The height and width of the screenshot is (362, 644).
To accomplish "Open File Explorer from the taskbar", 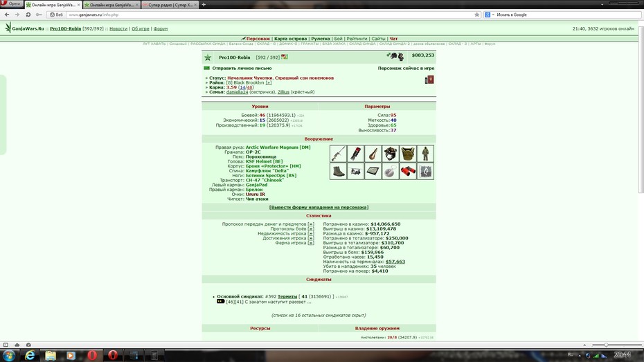I will click(51, 355).
